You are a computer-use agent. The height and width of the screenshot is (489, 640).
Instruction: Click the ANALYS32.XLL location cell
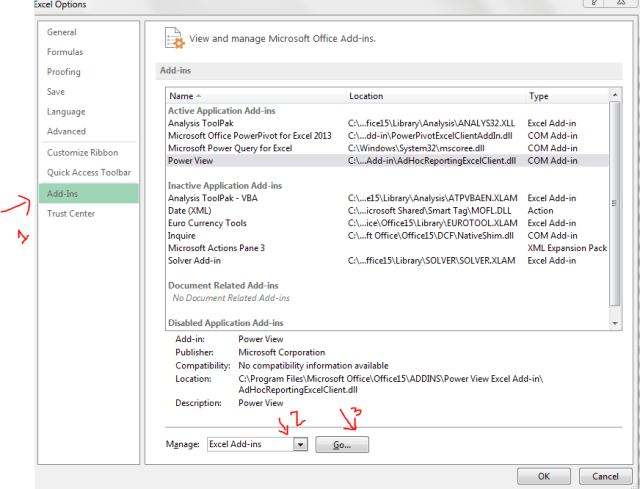click(431, 123)
